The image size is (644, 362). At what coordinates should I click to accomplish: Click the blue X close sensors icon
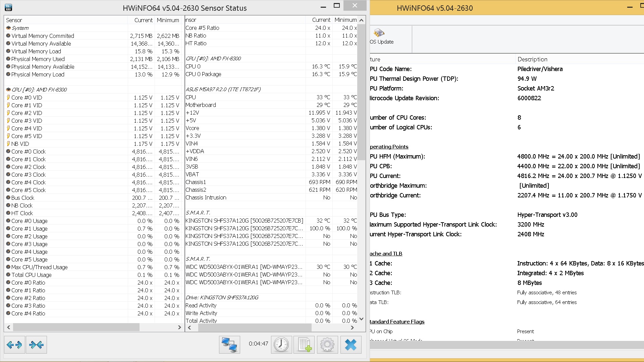pos(351,345)
